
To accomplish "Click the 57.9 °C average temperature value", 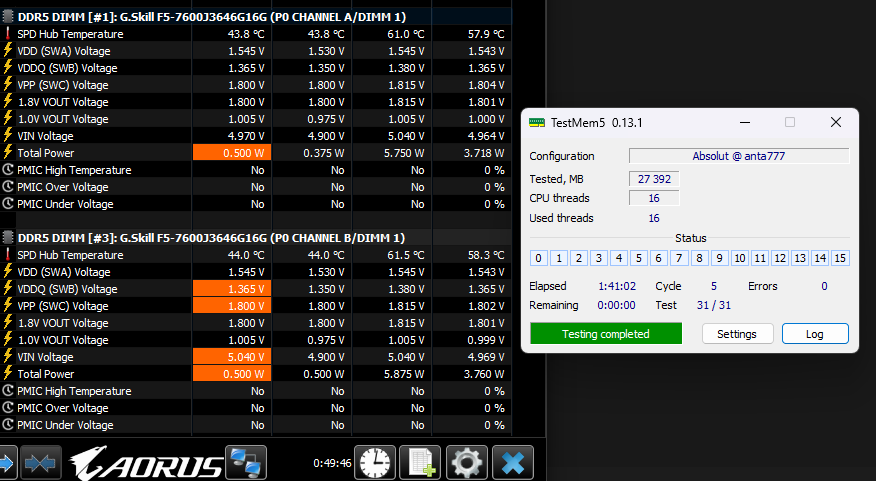I will pyautogui.click(x=486, y=34).
